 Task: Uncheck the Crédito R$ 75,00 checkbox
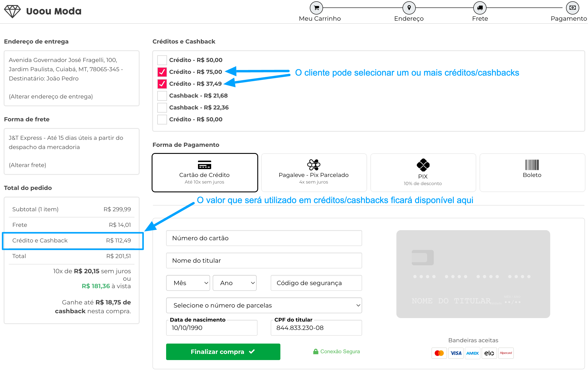pos(162,72)
